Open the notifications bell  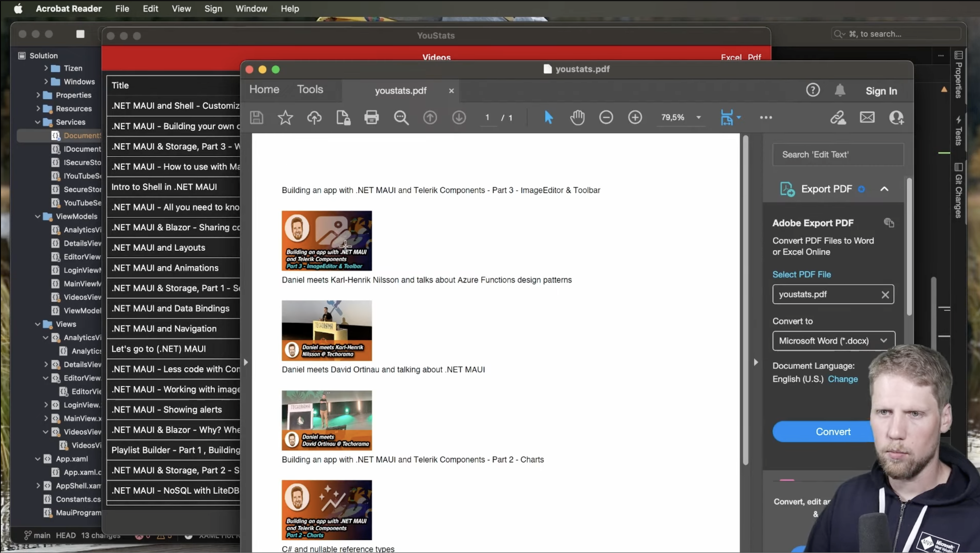tap(840, 90)
